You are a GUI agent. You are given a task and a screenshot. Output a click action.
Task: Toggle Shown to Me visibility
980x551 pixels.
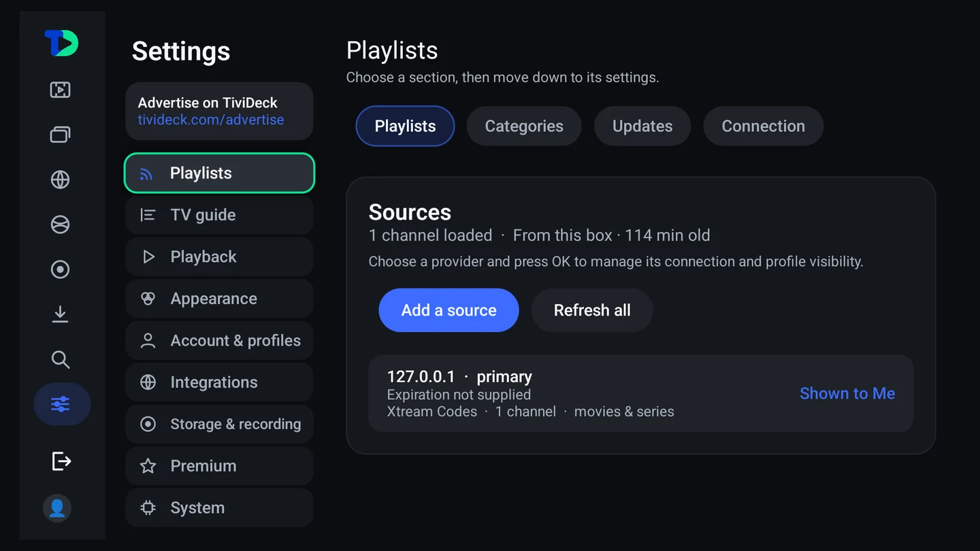pyautogui.click(x=847, y=393)
